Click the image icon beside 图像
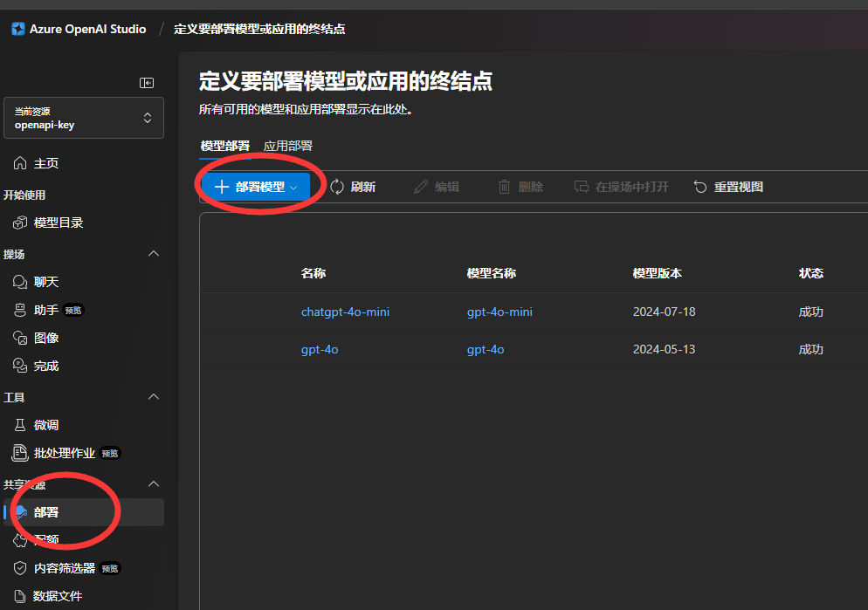 [x=20, y=338]
